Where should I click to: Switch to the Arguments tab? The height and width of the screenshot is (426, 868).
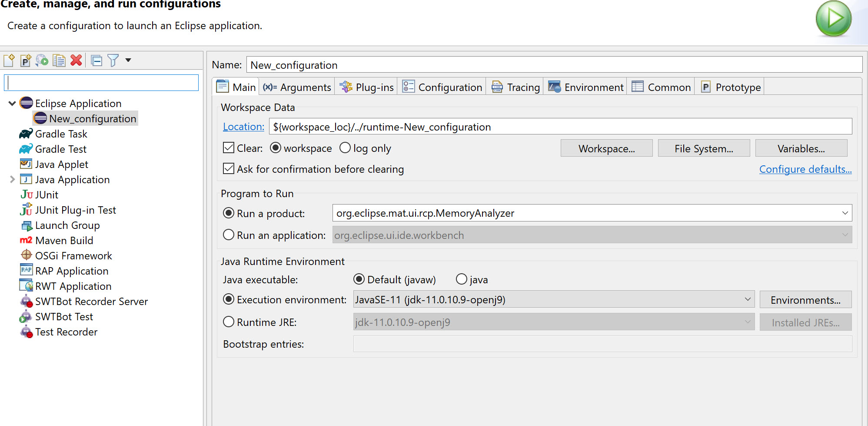[x=297, y=87]
